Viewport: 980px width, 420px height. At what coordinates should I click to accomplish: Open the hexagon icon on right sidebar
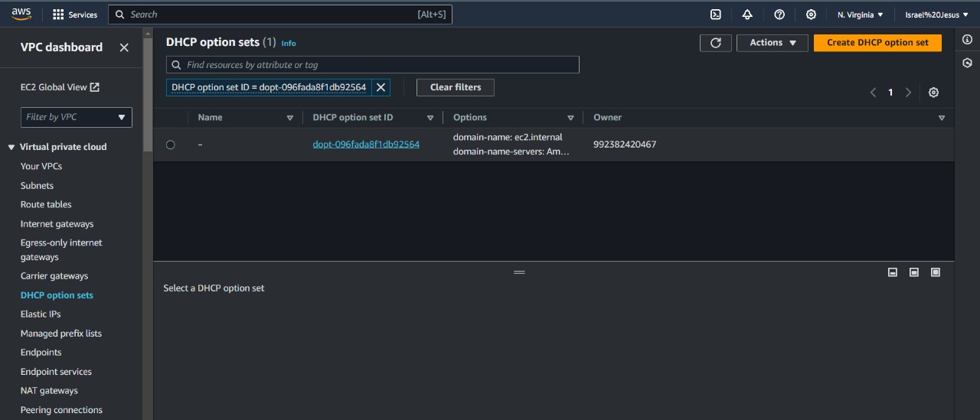pyautogui.click(x=967, y=63)
